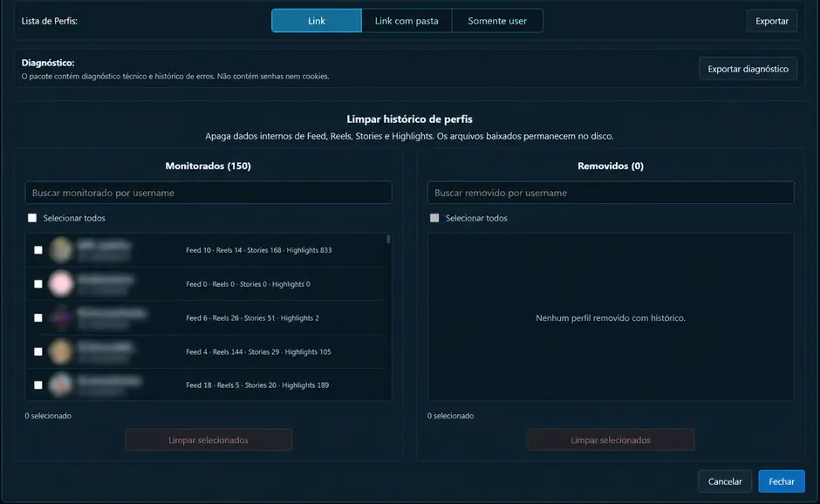Click avatar of profile with Feed 0 stats
Image resolution: width=820 pixels, height=504 pixels.
61,284
